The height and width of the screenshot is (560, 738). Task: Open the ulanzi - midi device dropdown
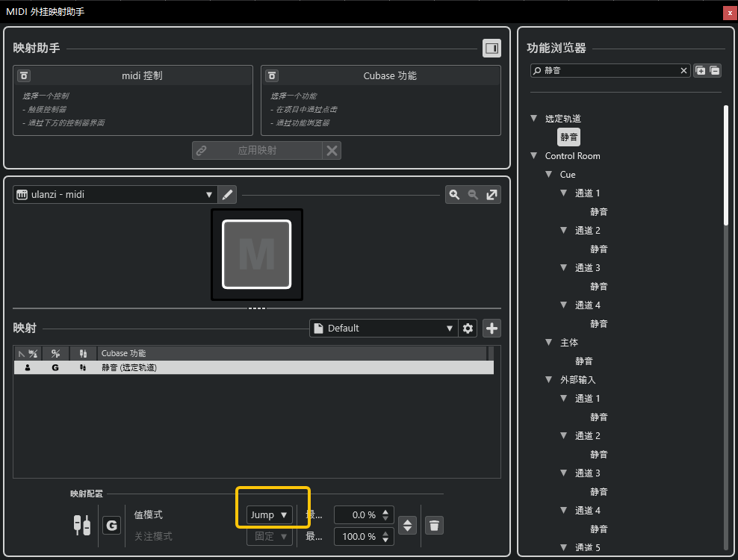[115, 194]
